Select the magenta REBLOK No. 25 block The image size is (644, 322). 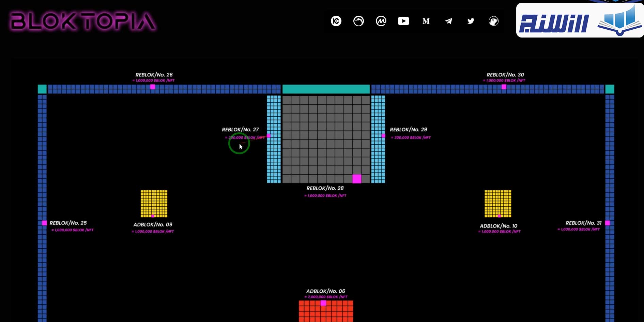pyautogui.click(x=44, y=223)
